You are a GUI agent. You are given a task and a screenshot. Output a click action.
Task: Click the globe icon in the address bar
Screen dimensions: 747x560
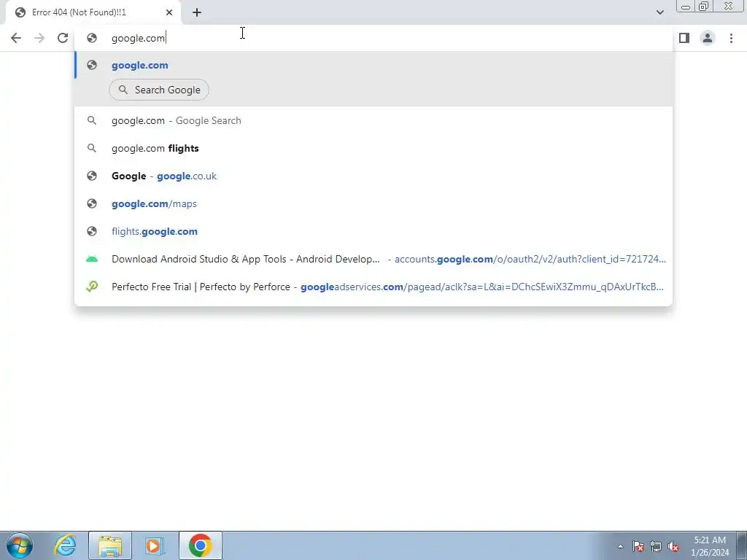[x=92, y=38]
